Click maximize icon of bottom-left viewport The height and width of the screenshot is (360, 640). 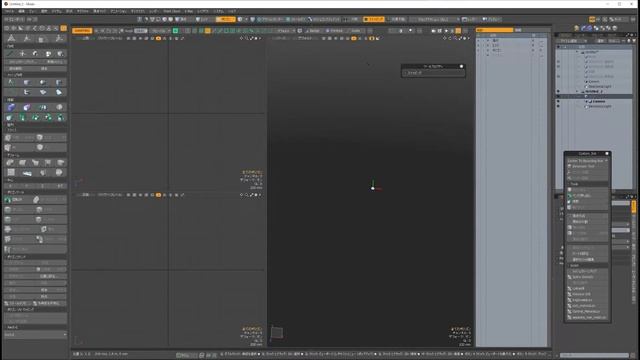coord(251,195)
